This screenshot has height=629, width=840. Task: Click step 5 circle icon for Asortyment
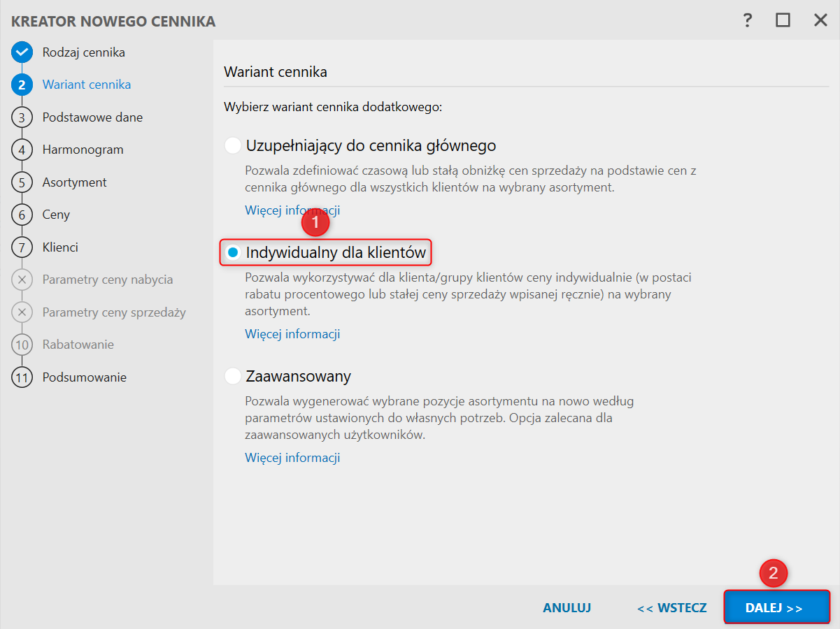pyautogui.click(x=22, y=182)
